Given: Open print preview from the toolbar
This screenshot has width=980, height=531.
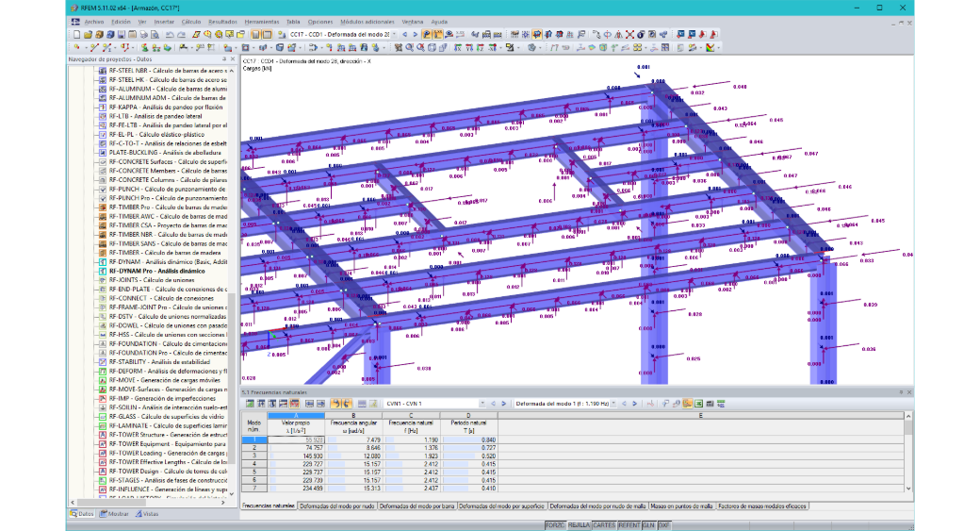Looking at the screenshot, I should tap(155, 34).
